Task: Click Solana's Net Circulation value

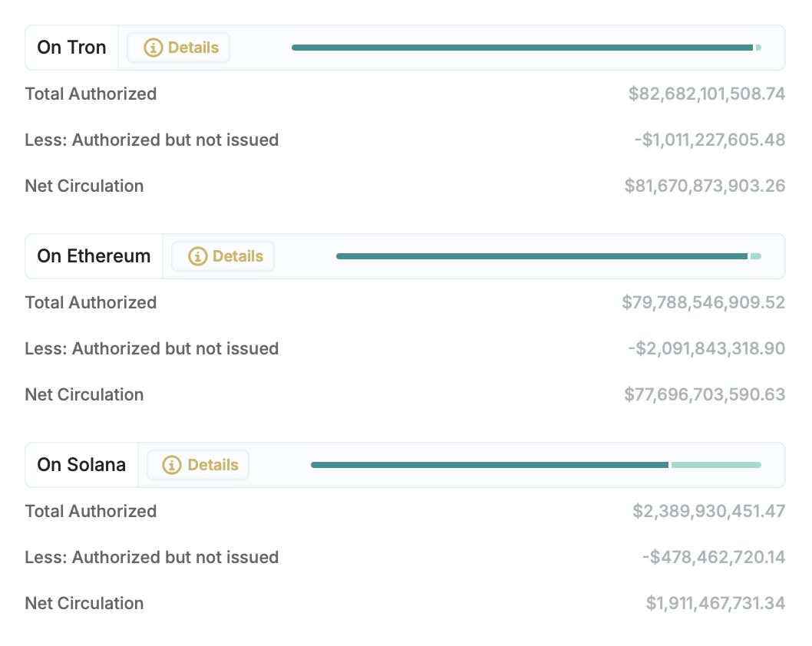Action: tap(715, 603)
